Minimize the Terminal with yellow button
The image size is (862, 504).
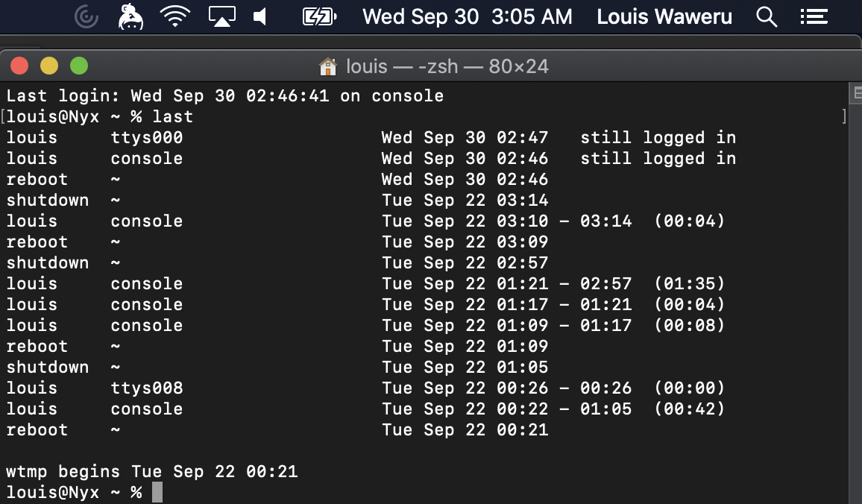click(x=49, y=66)
